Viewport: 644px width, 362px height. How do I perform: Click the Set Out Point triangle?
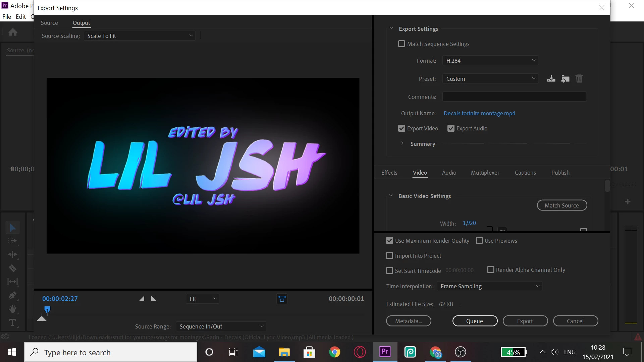pyautogui.click(x=154, y=299)
